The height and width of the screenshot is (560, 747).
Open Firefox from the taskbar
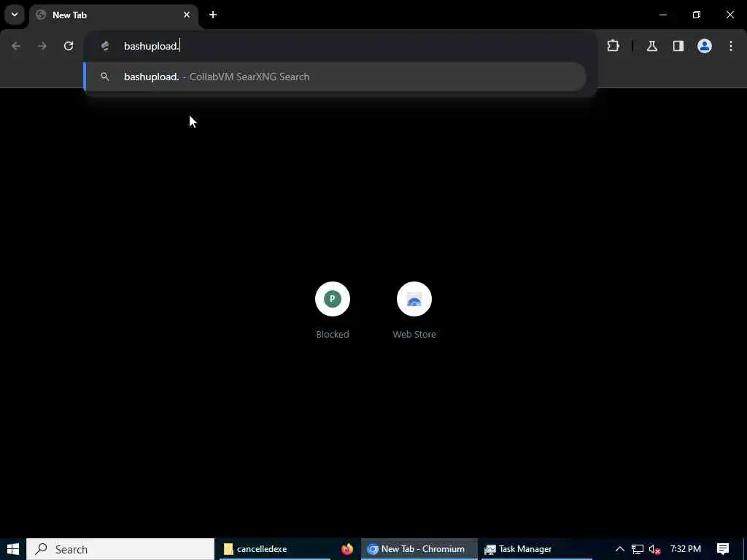point(347,549)
